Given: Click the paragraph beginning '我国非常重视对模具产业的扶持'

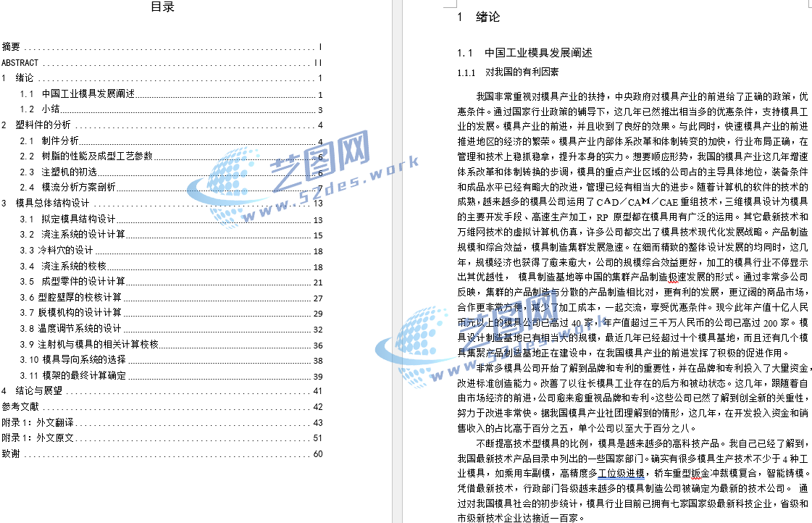Looking at the screenshot, I should click(632, 225).
